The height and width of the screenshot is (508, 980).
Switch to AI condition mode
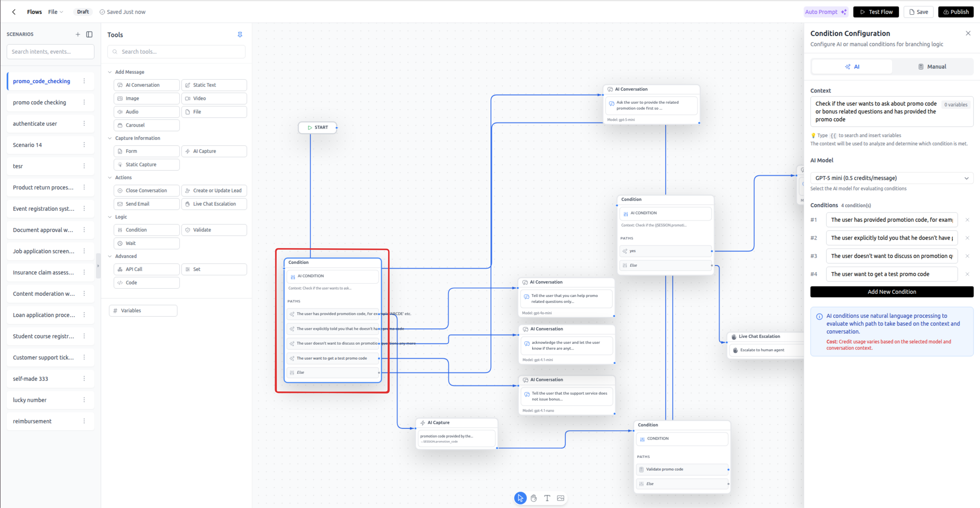click(852, 67)
